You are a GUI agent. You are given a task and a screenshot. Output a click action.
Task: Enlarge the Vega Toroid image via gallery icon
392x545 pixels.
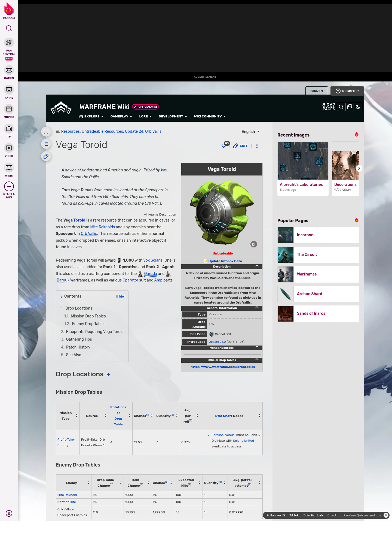pyautogui.click(x=254, y=244)
